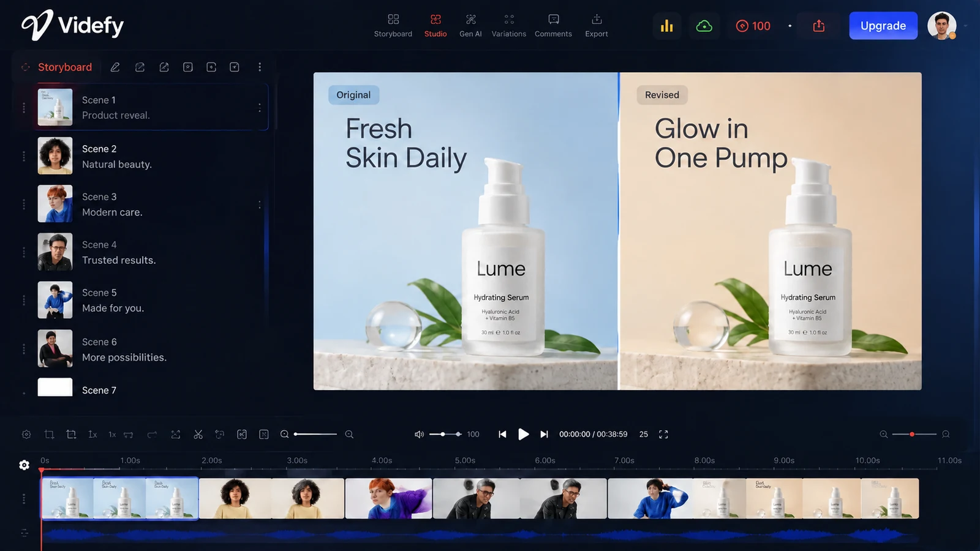Open the Gen AI tab
Viewport: 980px width, 551px height.
tap(470, 26)
